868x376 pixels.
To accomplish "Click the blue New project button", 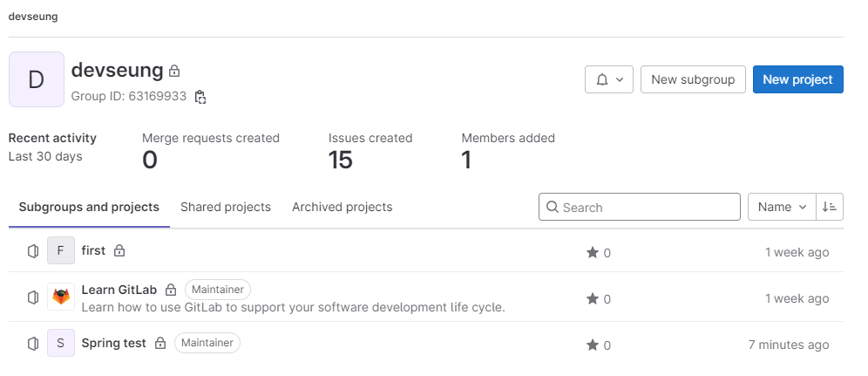I will [x=797, y=79].
